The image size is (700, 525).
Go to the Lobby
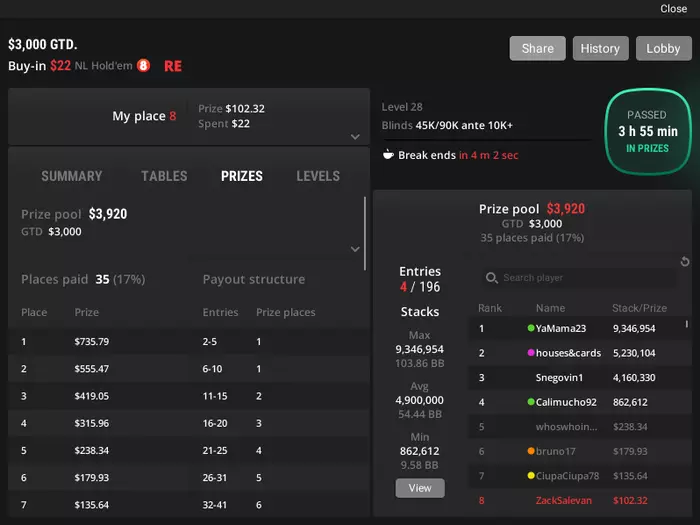[x=663, y=48]
